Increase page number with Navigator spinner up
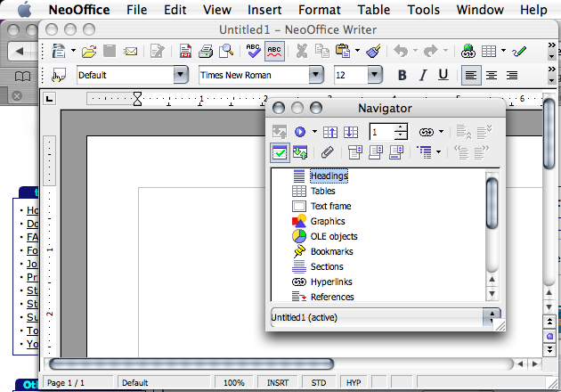Viewport: 561px width, 392px height. 401,127
